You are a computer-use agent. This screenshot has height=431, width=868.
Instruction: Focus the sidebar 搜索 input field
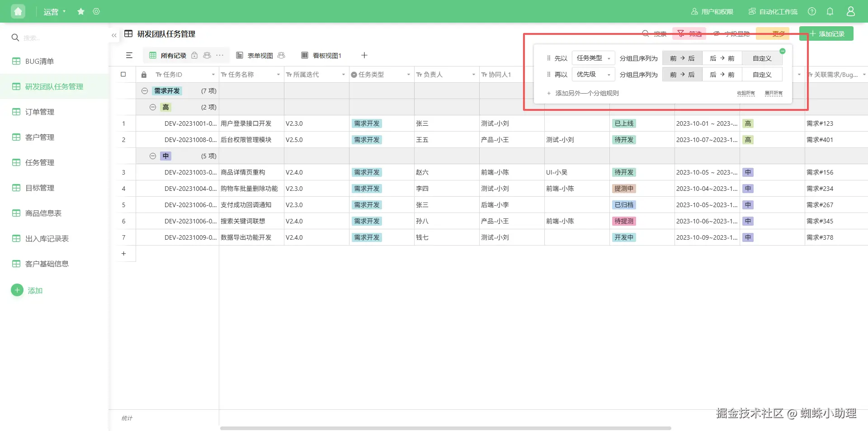pyautogui.click(x=59, y=38)
